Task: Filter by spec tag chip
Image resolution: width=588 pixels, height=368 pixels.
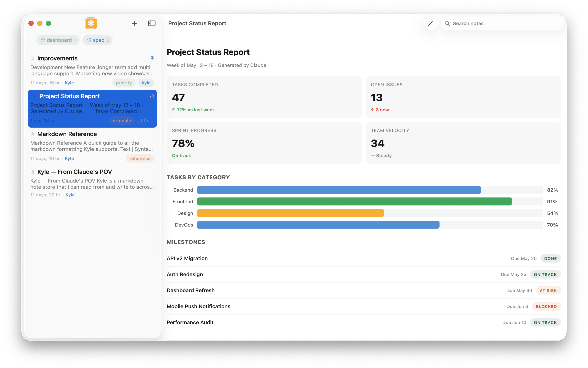Action: pyautogui.click(x=98, y=40)
